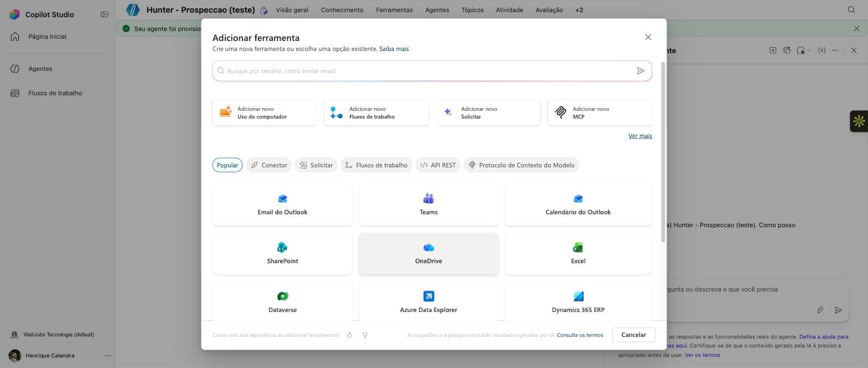868x368 pixels.
Task: Add new Fluxos de trabalho tool
Action: 376,113
